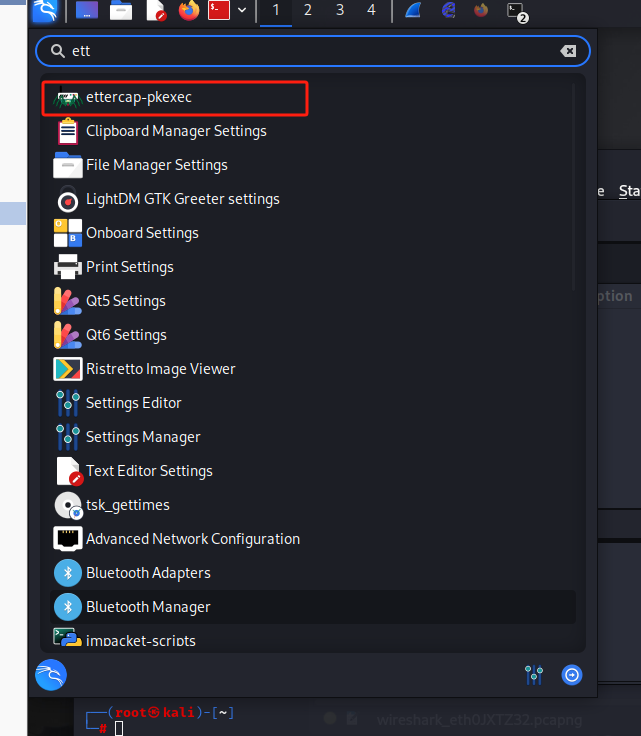The width and height of the screenshot is (641, 736).
Task: Click the Show Desktop panel icon
Action: tap(87, 10)
